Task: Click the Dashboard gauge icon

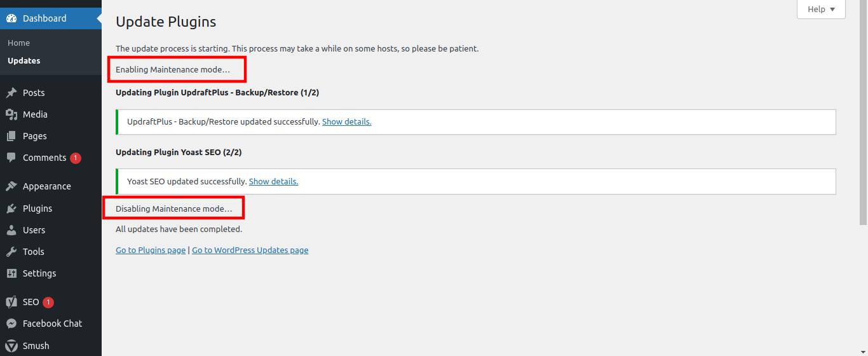Action: click(x=11, y=18)
